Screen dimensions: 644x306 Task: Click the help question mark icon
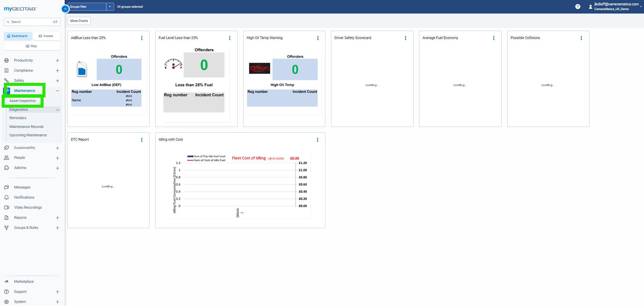pyautogui.click(x=578, y=7)
